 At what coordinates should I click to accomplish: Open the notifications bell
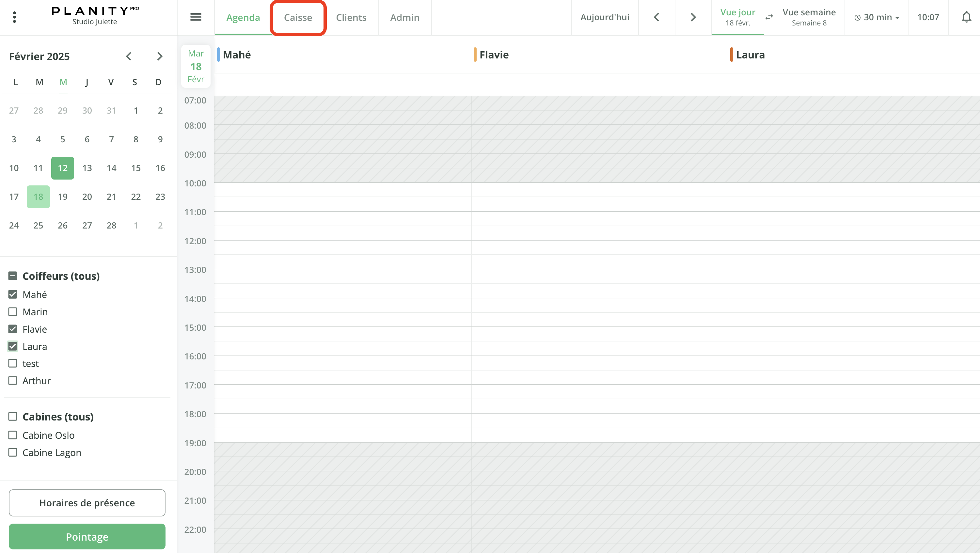pyautogui.click(x=966, y=17)
